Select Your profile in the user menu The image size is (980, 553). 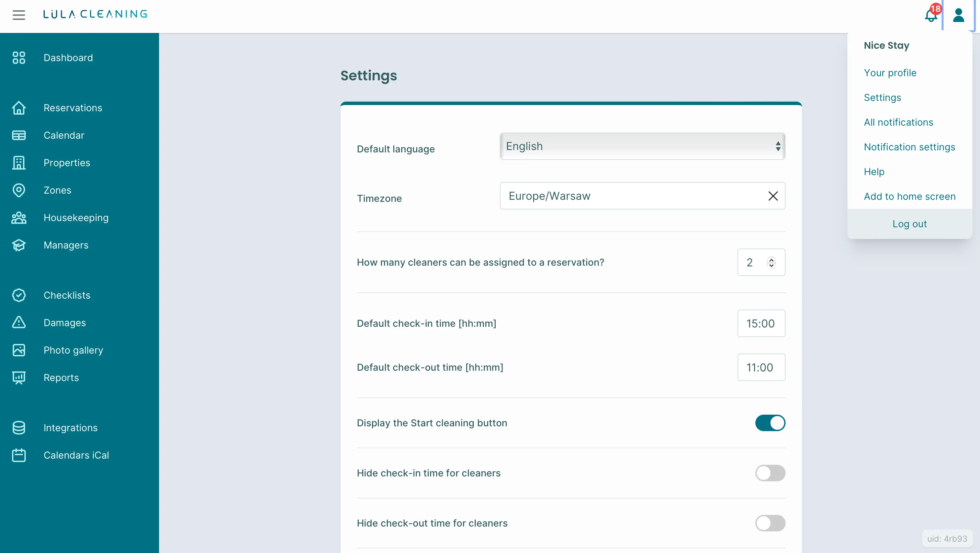coord(890,72)
